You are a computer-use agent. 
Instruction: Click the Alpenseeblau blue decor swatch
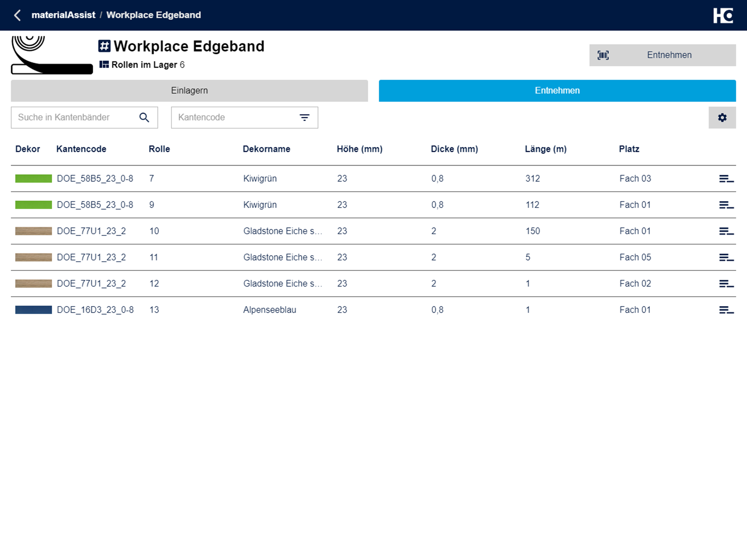[33, 310]
